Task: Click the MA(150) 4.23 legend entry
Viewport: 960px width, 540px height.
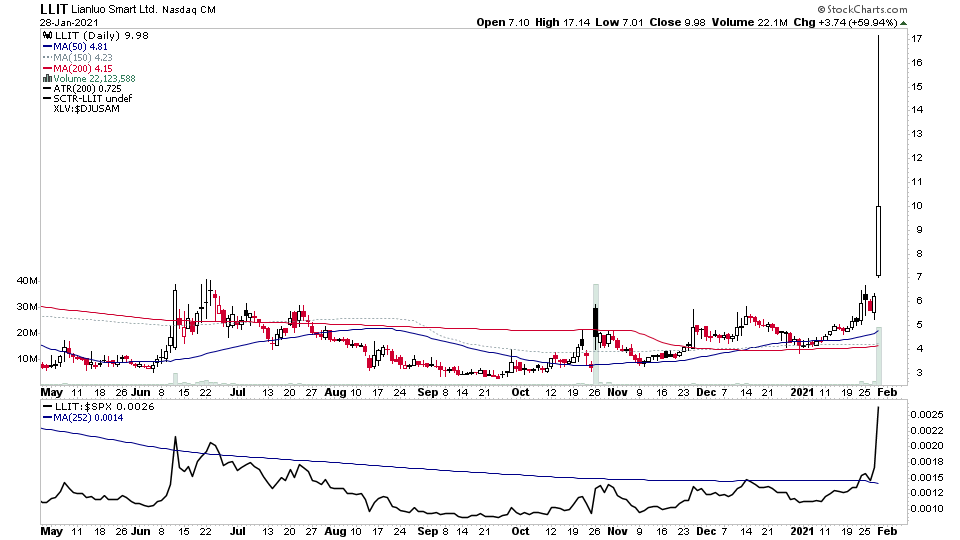Action: (x=83, y=58)
